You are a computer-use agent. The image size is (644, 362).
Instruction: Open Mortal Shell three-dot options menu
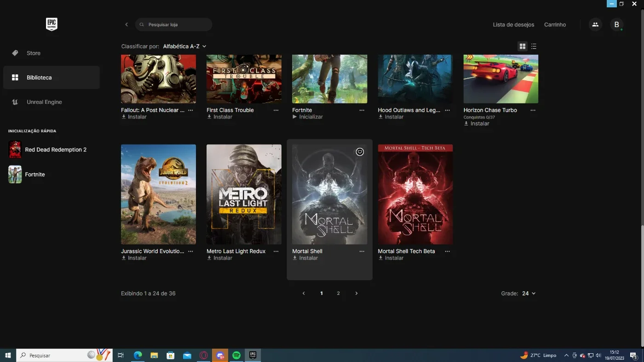coord(362,251)
